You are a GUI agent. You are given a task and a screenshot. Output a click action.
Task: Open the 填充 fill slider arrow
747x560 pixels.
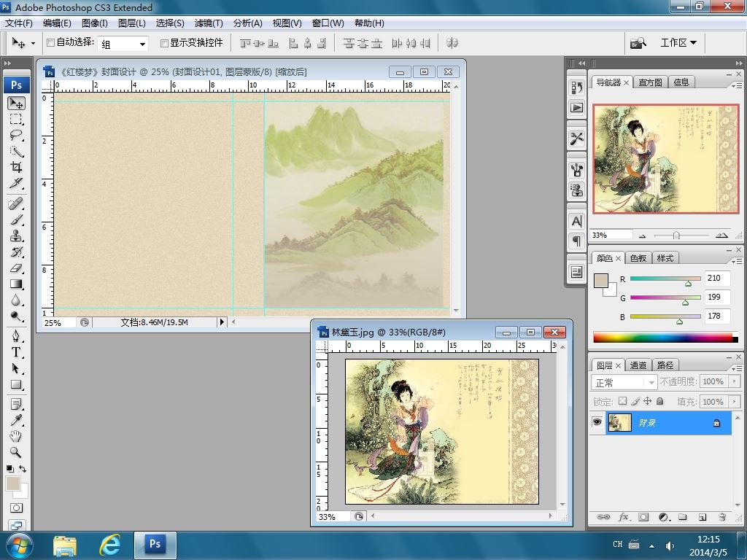(x=734, y=402)
